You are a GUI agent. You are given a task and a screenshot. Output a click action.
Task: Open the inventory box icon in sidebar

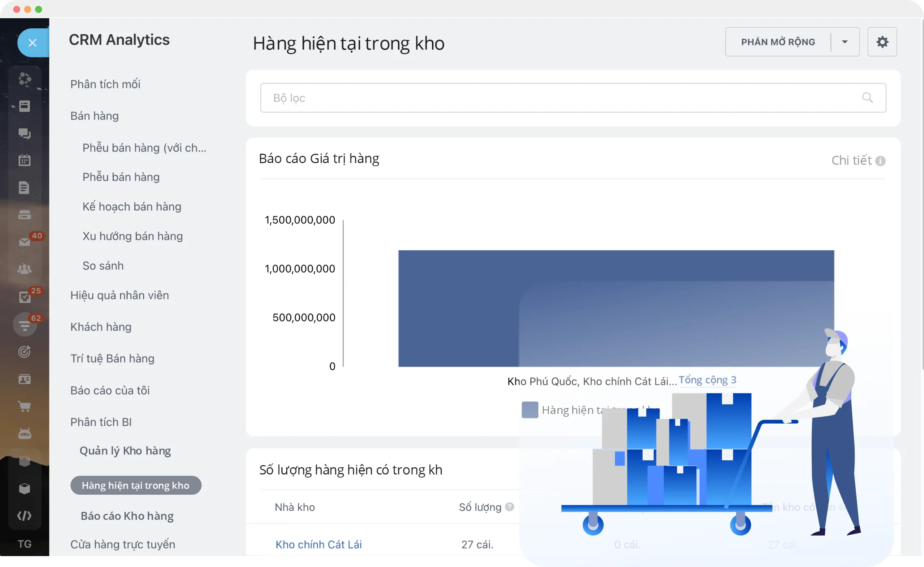pyautogui.click(x=25, y=461)
